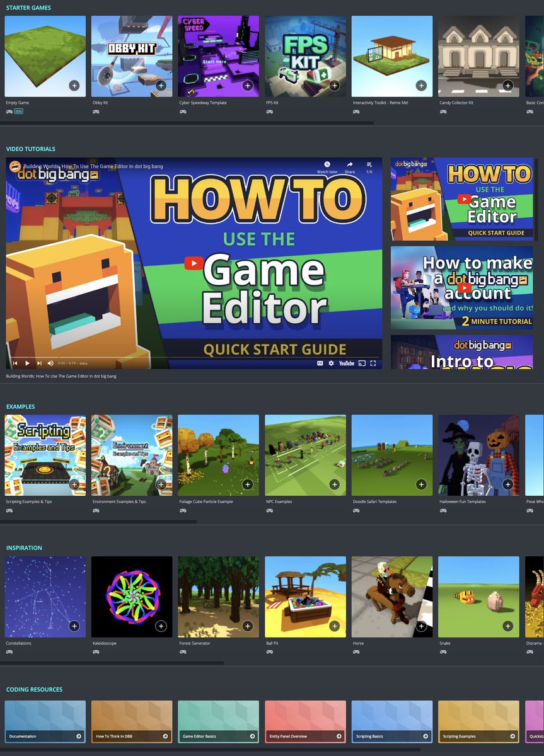
Task: Play the Game Editor video
Action: click(x=27, y=364)
